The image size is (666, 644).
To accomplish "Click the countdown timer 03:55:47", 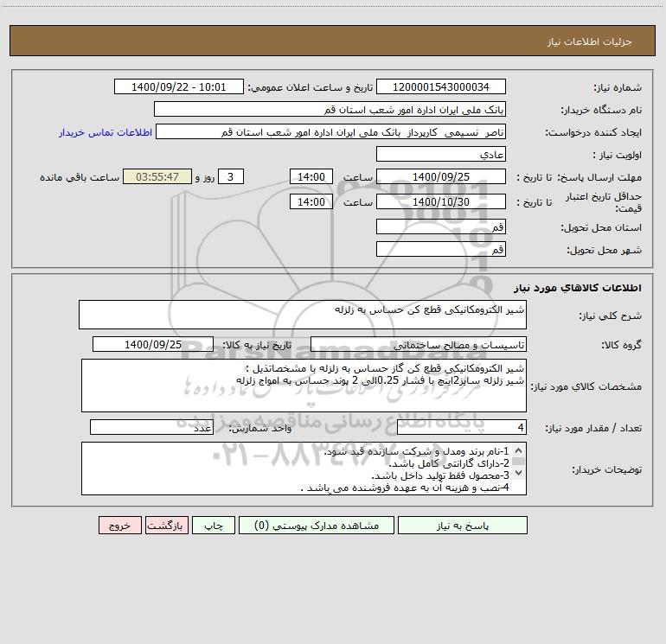I will 157,176.
